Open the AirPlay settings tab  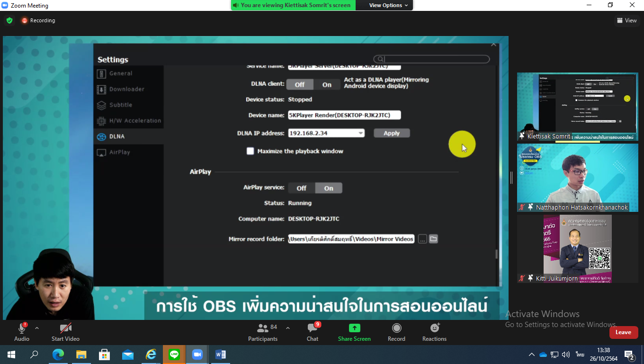click(128, 152)
